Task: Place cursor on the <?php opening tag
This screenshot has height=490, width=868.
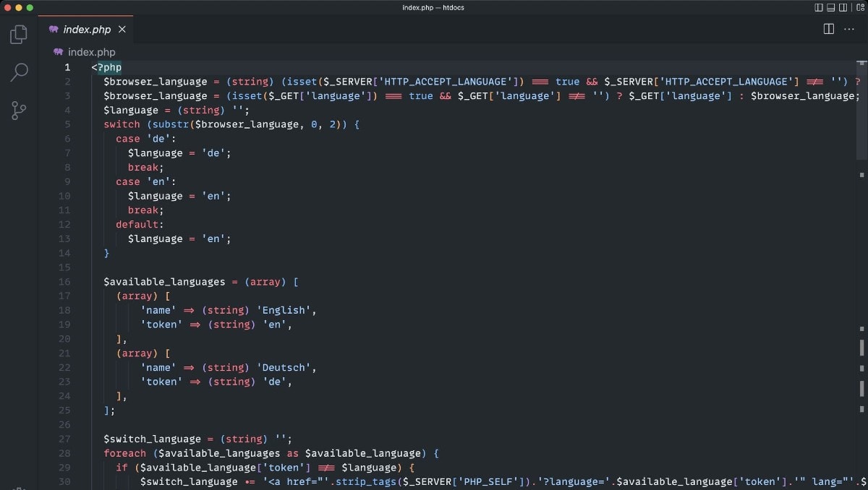Action: (x=106, y=67)
